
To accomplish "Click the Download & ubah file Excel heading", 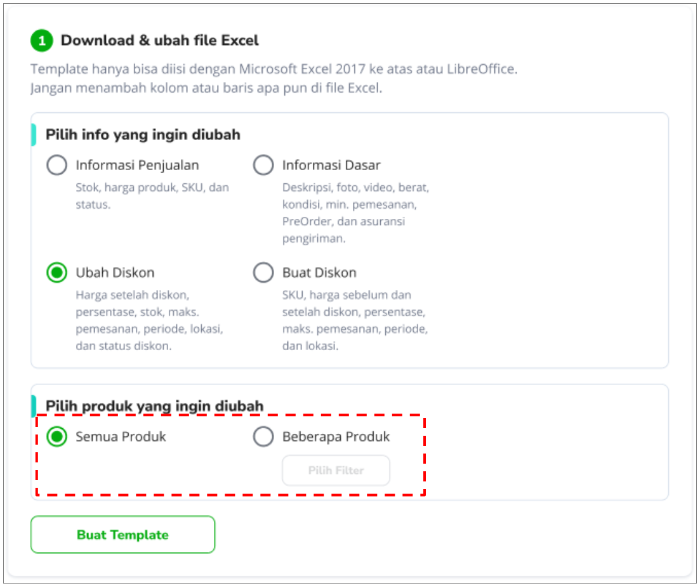I will pos(159,41).
